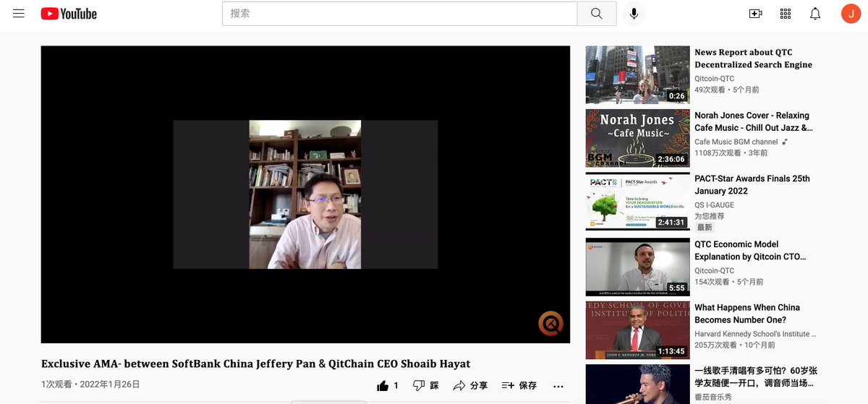Click 1108万次观看 view count text
Viewport: 868px width, 404px height.
point(718,153)
